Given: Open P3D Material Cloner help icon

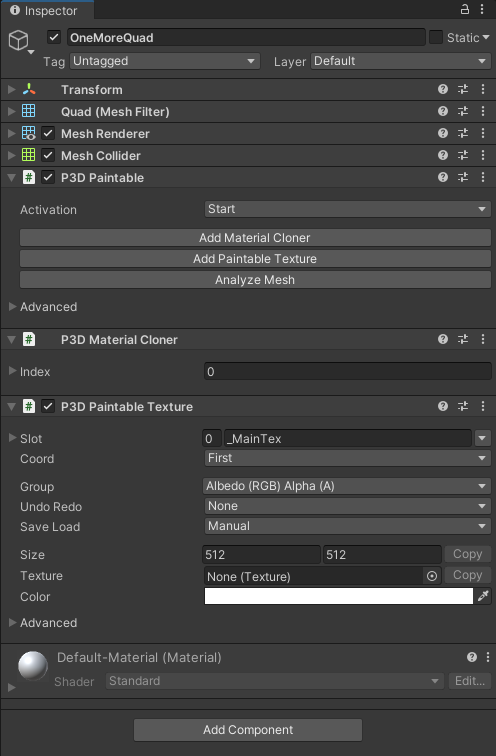Looking at the screenshot, I should click(x=443, y=339).
